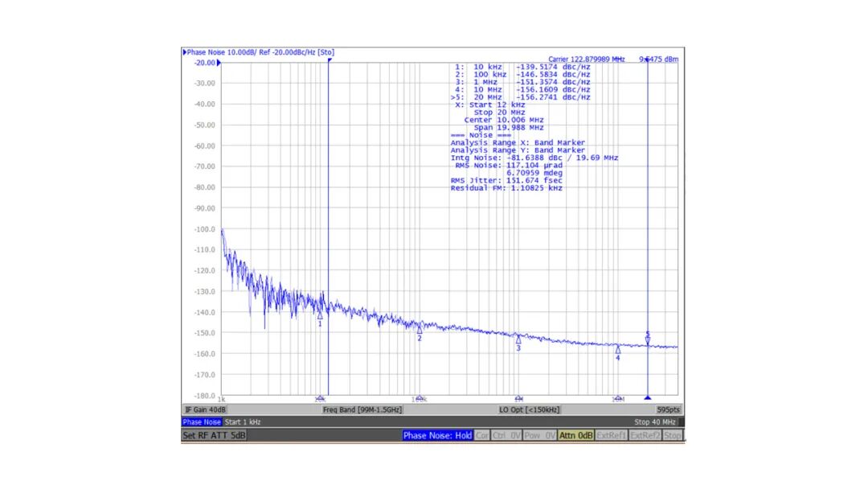Click marker 4 triangle at 10 MHz

pyautogui.click(x=618, y=350)
